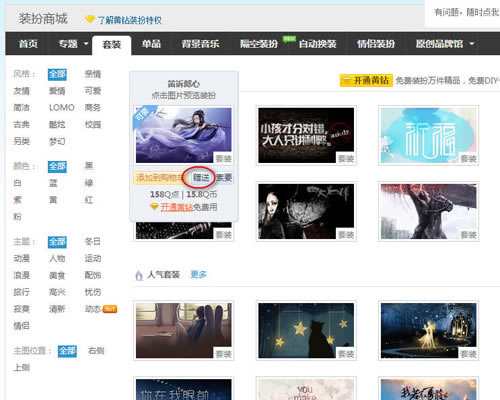This screenshot has width=500, height=400.
Task: Click the 开通黄钻 yellow button
Action: pos(366,81)
